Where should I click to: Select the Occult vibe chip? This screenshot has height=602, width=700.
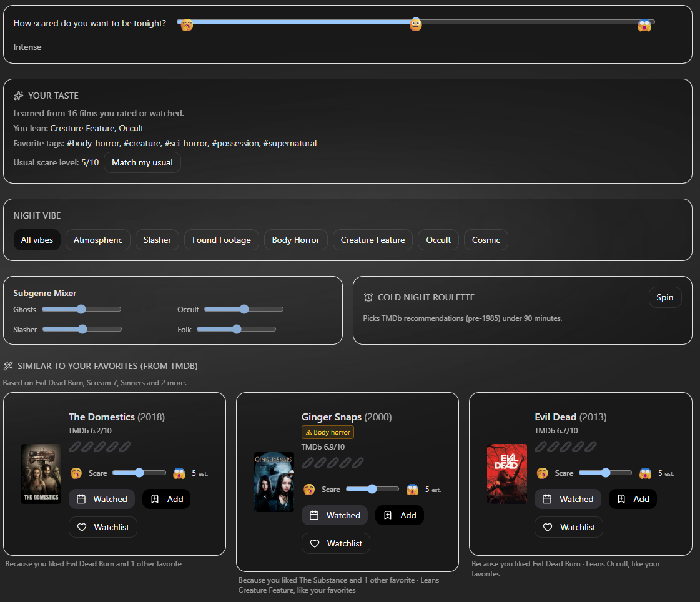pos(438,240)
